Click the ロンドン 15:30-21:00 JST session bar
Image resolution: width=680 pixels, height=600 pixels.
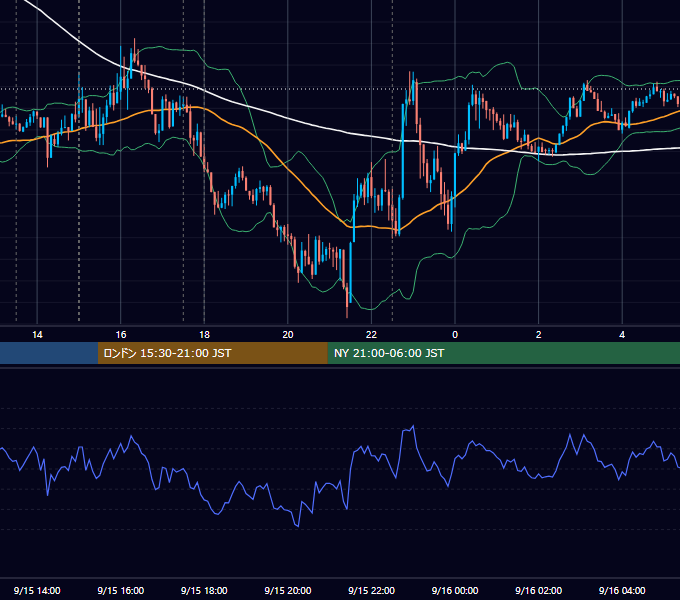click(x=212, y=353)
